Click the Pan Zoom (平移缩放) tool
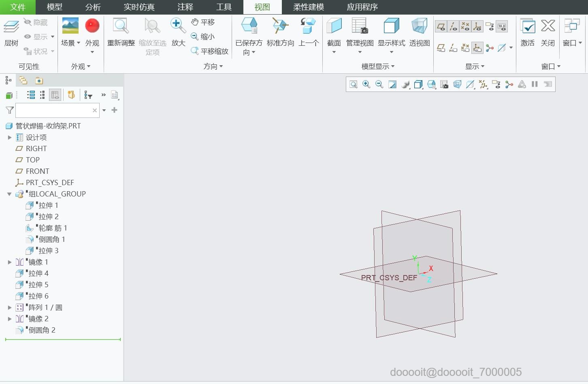 pos(210,51)
